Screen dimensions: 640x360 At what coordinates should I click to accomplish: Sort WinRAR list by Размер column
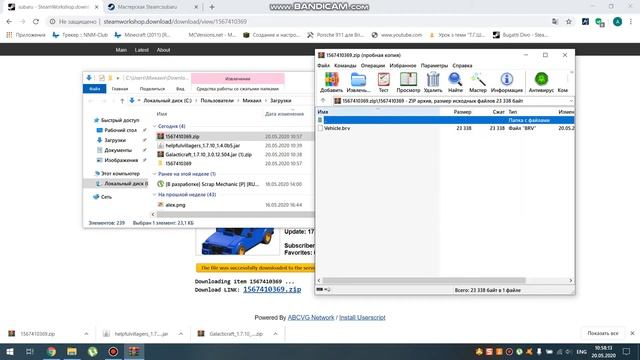pyautogui.click(x=462, y=111)
